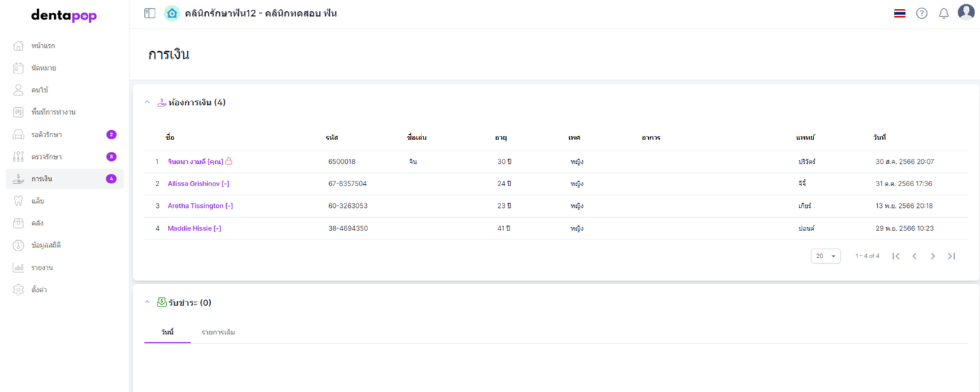Open patient Allissa Grishinov

pyautogui.click(x=198, y=183)
